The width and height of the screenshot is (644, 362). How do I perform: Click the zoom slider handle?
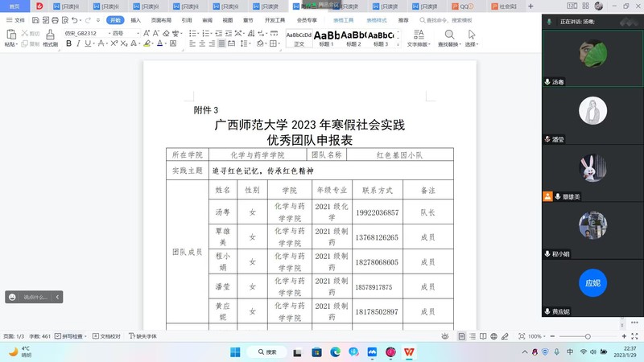(x=588, y=336)
